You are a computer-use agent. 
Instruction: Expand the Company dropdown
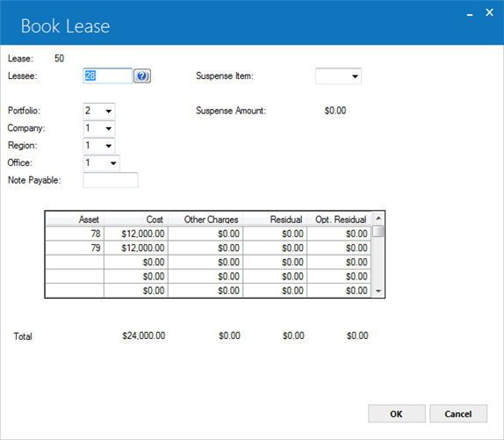click(x=99, y=128)
